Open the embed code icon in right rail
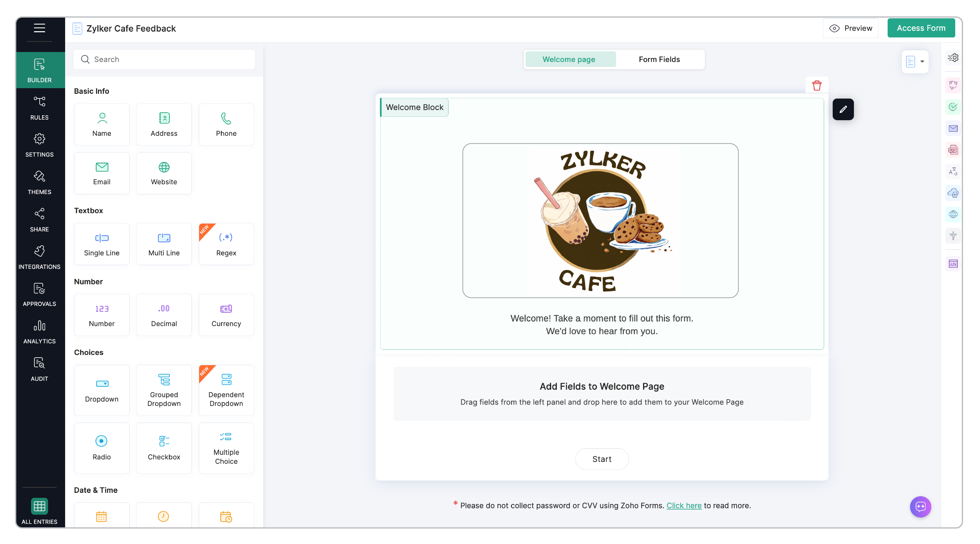Viewport: 980px width, 544px height. (x=953, y=263)
